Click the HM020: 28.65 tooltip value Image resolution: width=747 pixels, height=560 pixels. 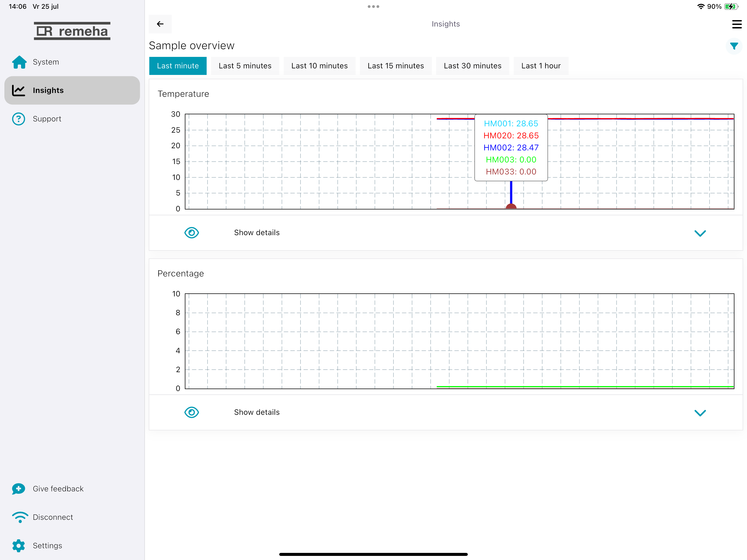[x=511, y=136]
